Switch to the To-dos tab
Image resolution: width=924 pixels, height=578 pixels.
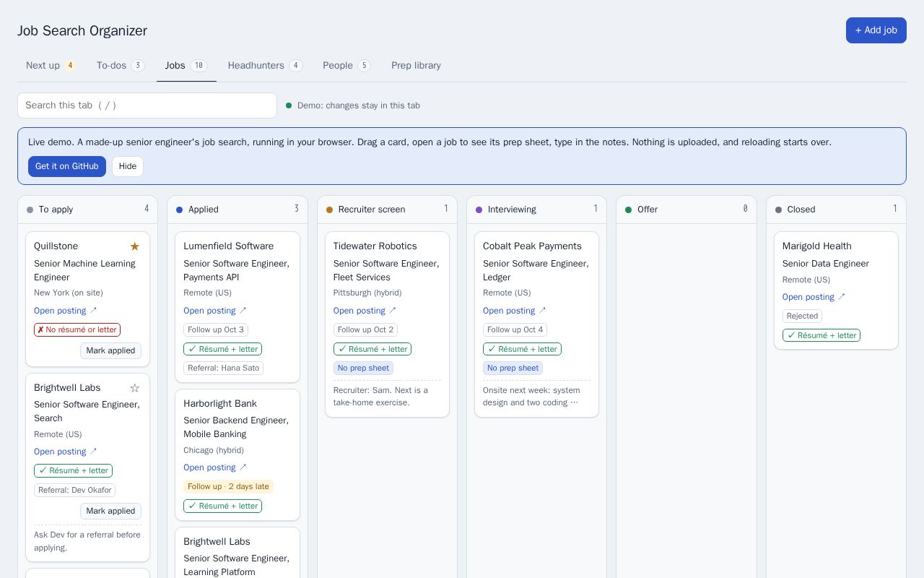pos(121,66)
